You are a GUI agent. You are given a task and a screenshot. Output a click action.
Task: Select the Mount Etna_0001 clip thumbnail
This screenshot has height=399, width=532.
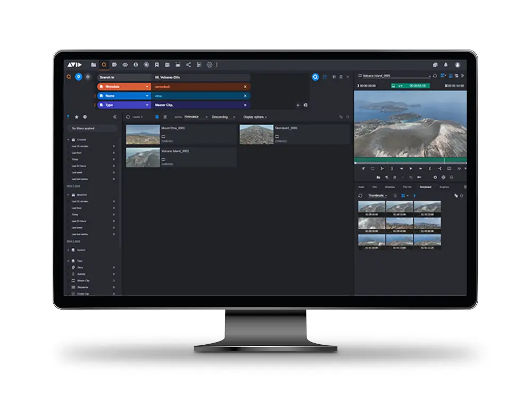(x=143, y=135)
